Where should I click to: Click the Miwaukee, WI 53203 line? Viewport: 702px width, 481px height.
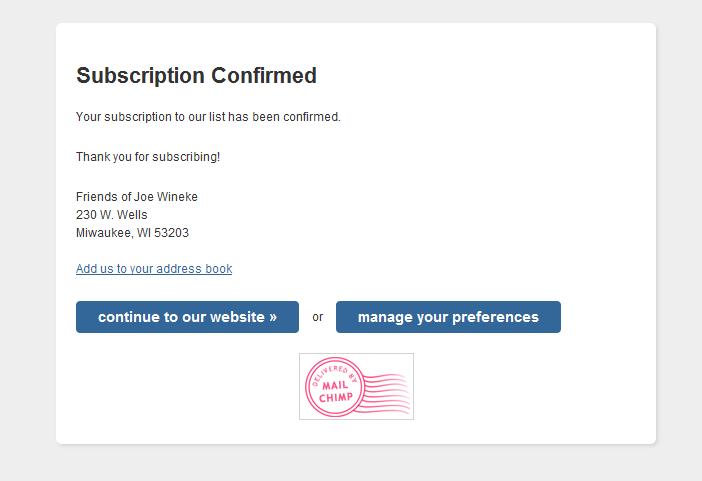[x=132, y=233]
